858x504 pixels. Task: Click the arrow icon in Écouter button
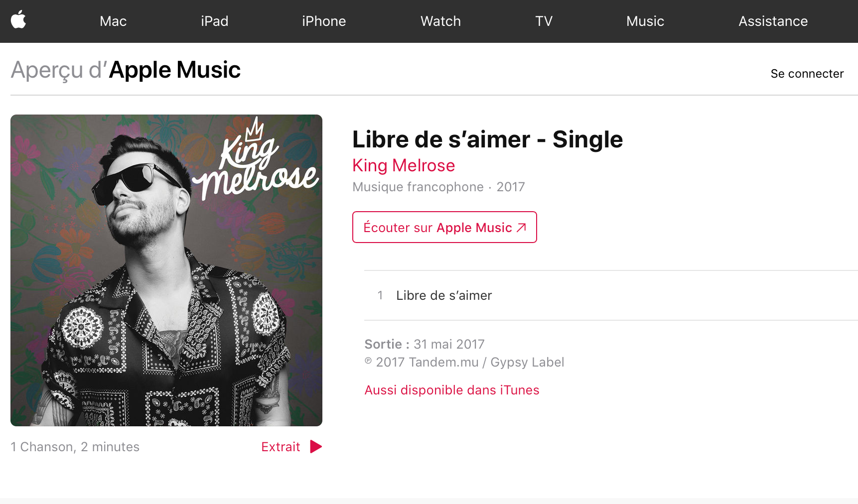[521, 228]
